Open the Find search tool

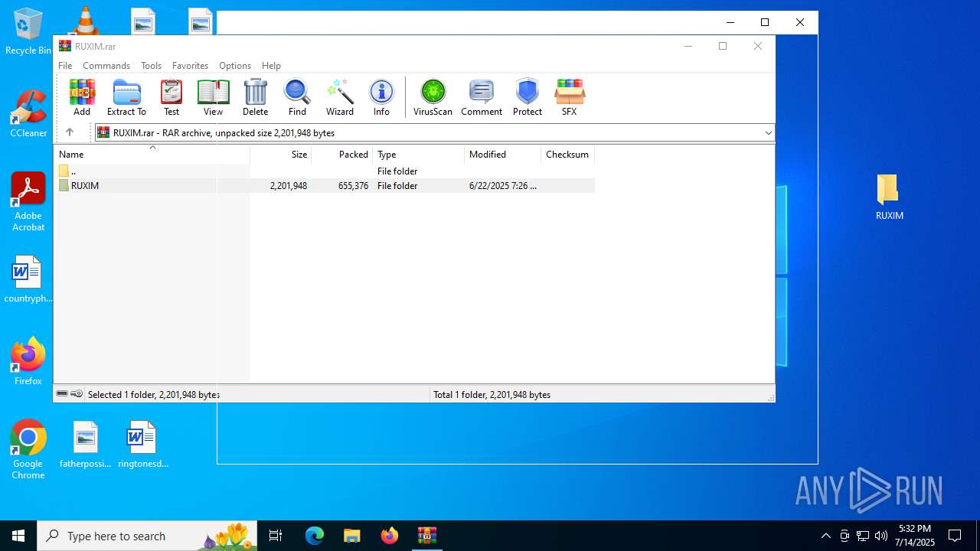coord(297,97)
